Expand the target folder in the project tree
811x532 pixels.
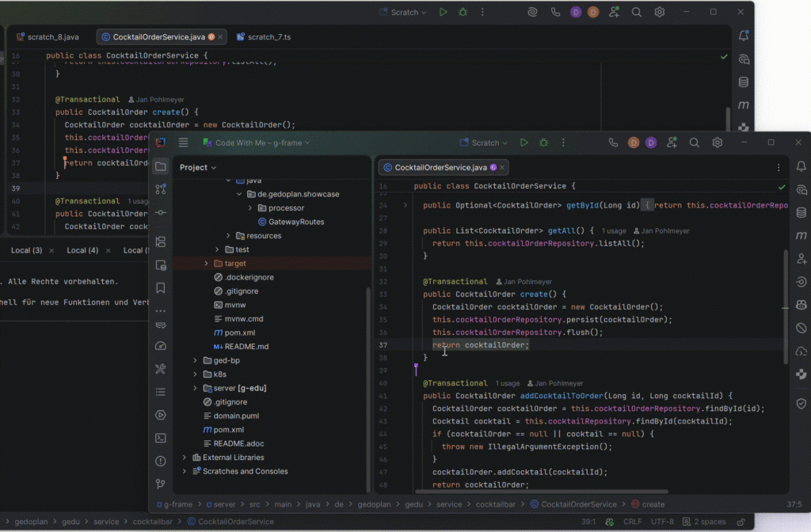click(207, 264)
